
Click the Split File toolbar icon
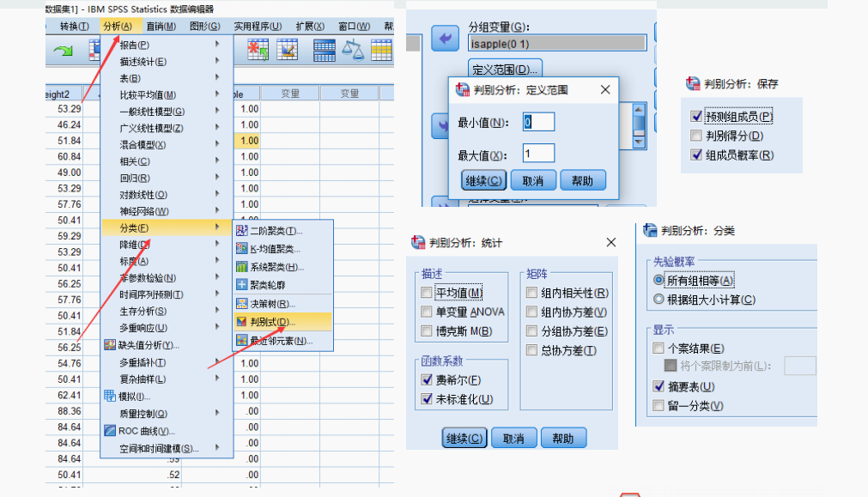point(325,52)
